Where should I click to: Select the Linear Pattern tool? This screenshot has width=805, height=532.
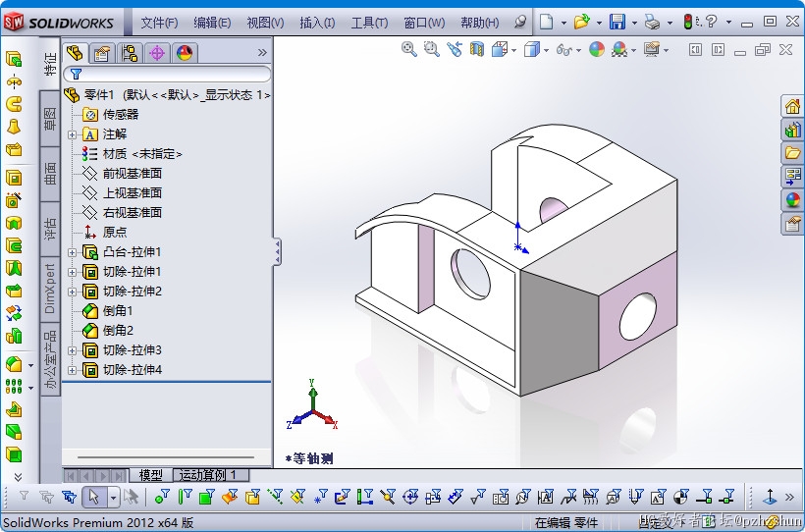[14, 386]
